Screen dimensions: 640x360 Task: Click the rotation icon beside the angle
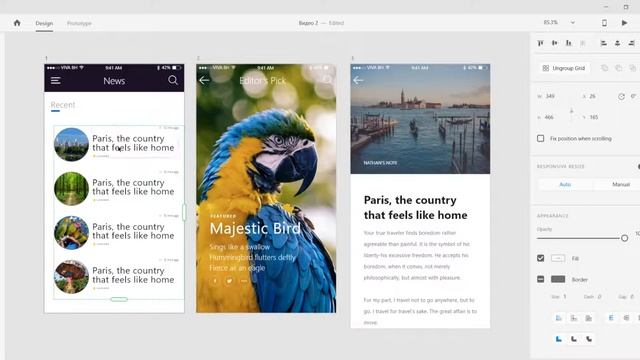[621, 96]
